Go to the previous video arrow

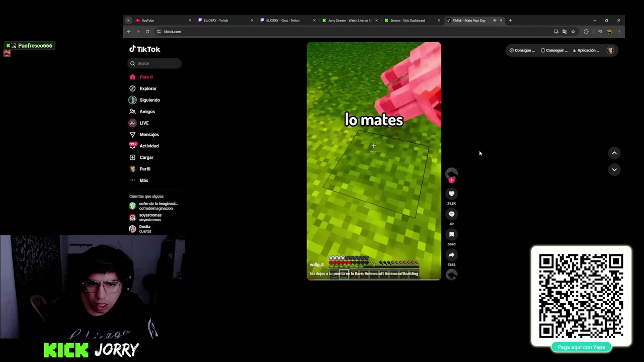pyautogui.click(x=614, y=153)
